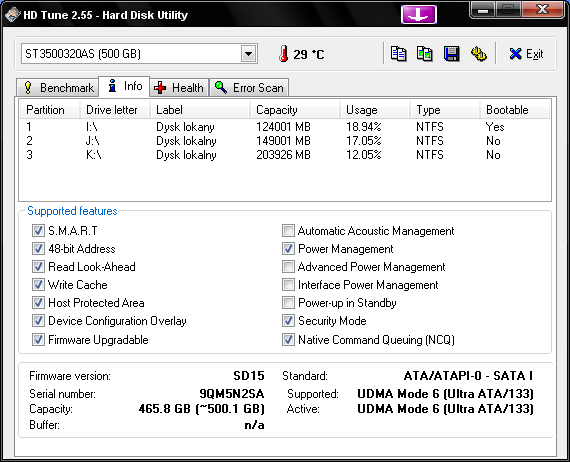Click the purple download arrow button
Image resolution: width=570 pixels, height=462 pixels.
coord(419,15)
